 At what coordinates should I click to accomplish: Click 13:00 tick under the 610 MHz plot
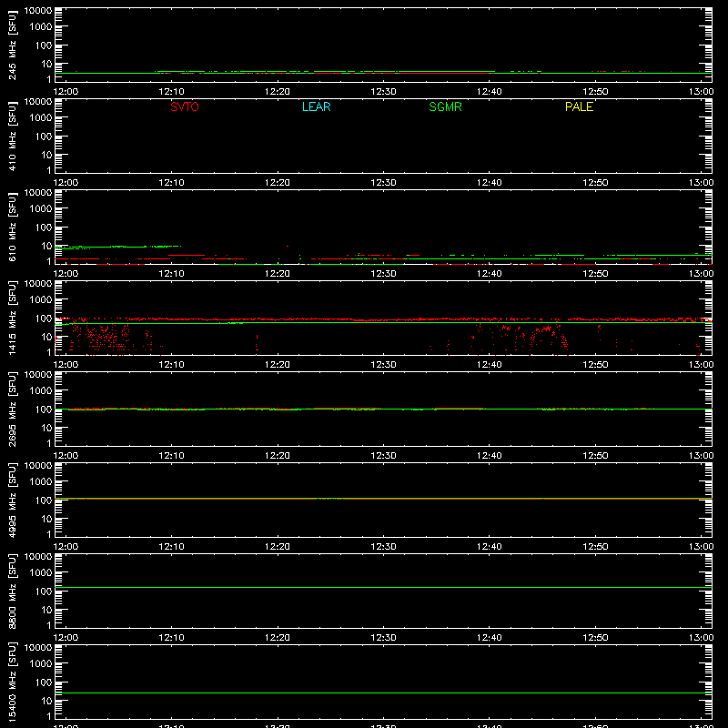[701, 274]
